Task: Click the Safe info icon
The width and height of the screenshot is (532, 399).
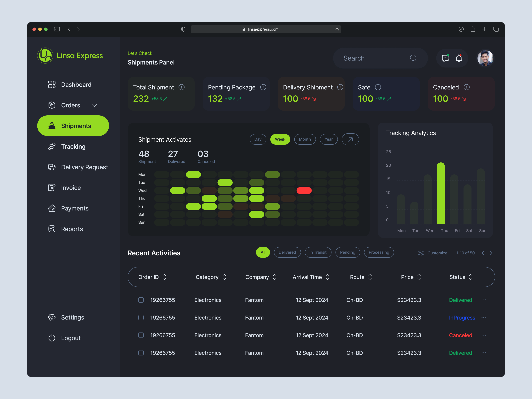Action: pyautogui.click(x=378, y=87)
